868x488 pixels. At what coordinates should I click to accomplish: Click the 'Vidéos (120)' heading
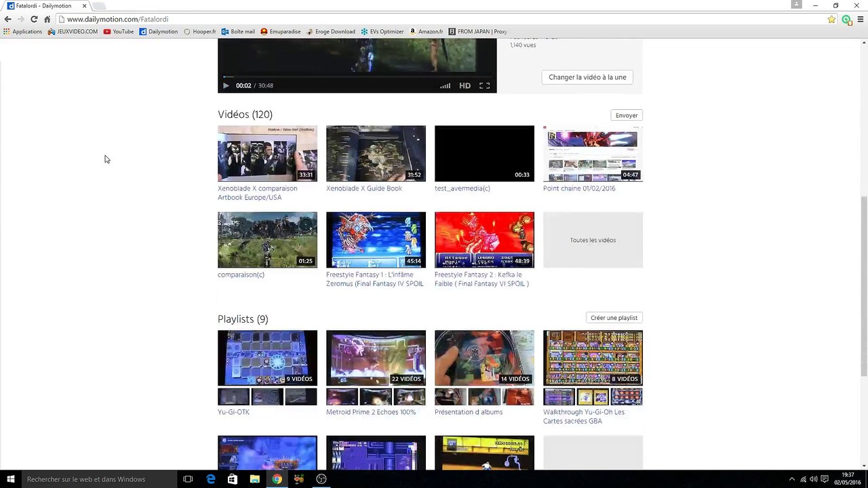click(245, 115)
